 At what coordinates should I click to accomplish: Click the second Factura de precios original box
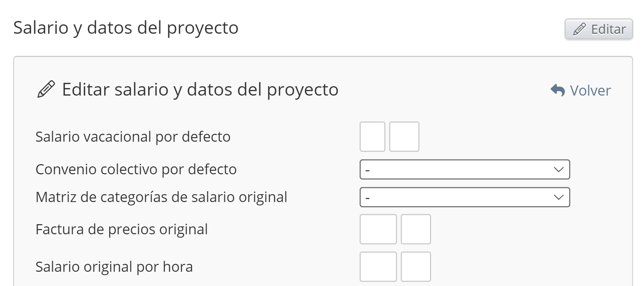pos(416,229)
